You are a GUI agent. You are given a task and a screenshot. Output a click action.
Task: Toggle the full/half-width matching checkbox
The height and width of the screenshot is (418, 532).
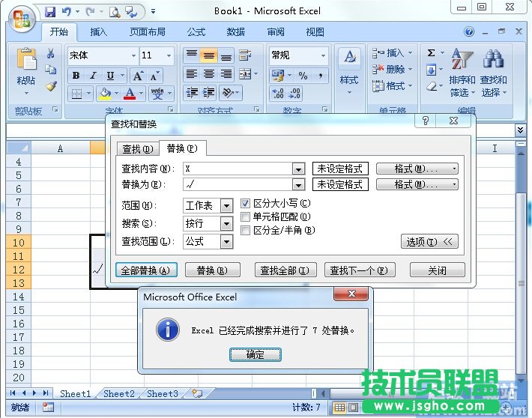point(246,231)
